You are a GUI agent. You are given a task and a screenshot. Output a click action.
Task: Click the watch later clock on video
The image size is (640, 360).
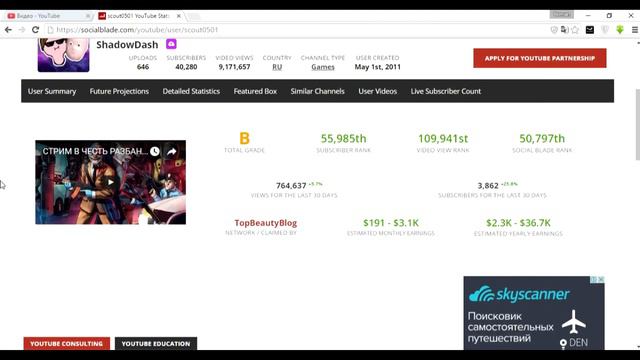[x=155, y=151]
